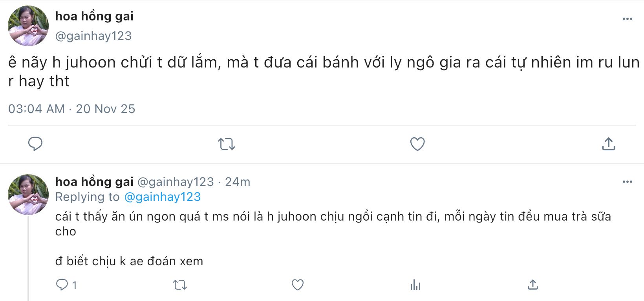Open the main tweet's more options menu

tap(627, 19)
